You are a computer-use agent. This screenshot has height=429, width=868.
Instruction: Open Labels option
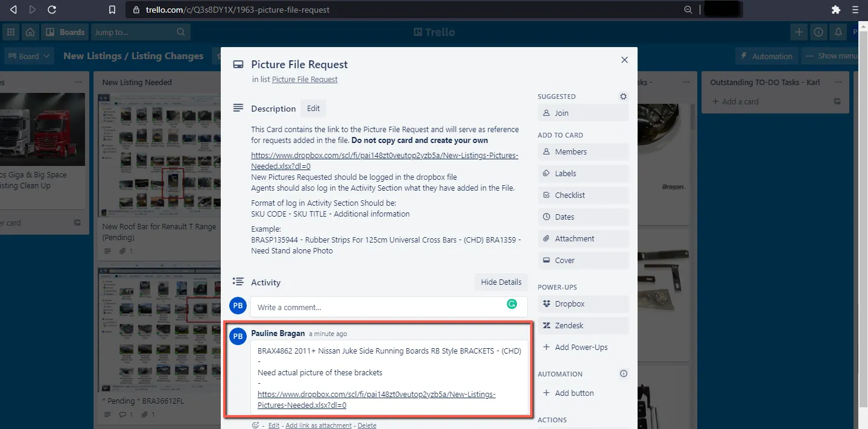click(583, 173)
